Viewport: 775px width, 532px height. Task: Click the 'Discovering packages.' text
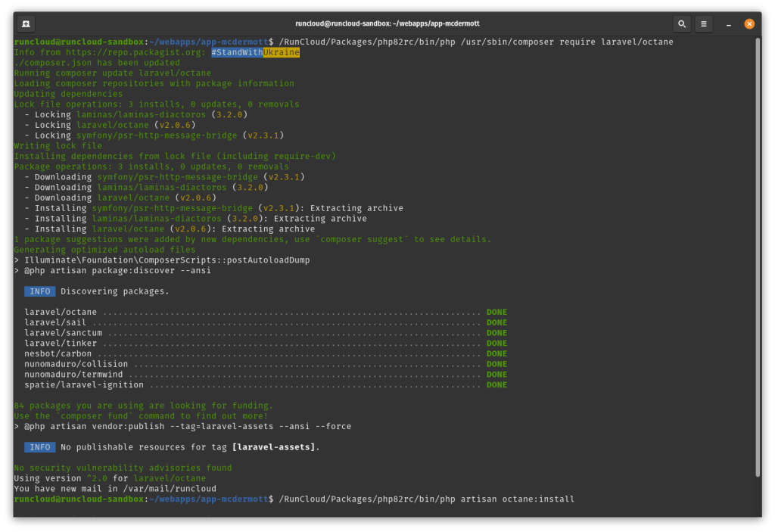click(x=115, y=291)
